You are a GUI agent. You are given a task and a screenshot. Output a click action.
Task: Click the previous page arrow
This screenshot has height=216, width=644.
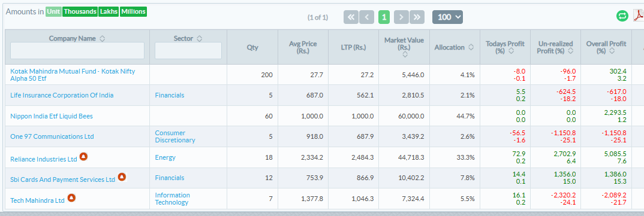click(367, 17)
